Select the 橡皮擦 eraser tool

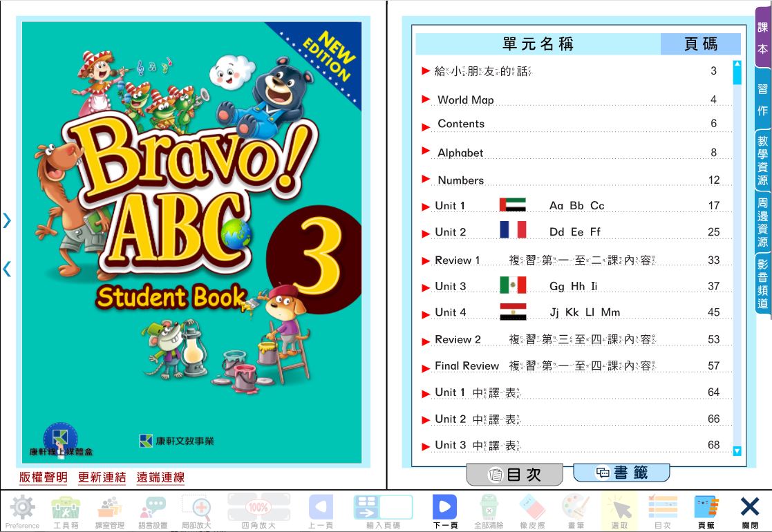pos(532,512)
